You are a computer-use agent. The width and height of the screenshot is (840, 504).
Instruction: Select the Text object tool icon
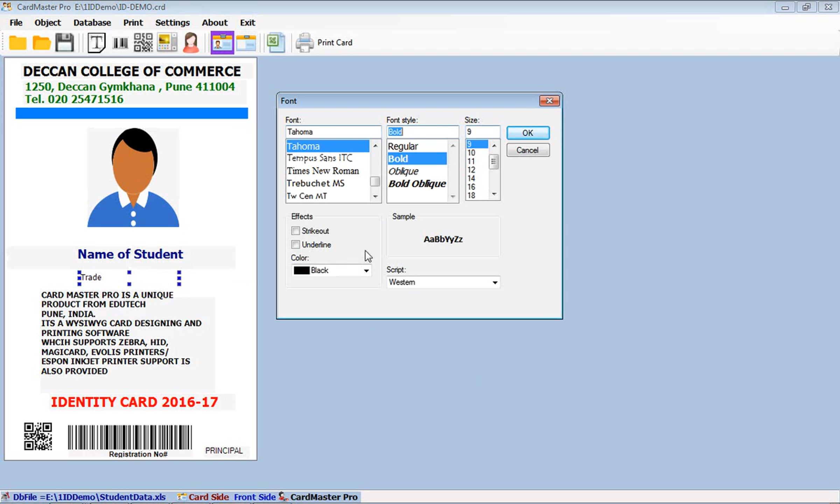coord(96,43)
